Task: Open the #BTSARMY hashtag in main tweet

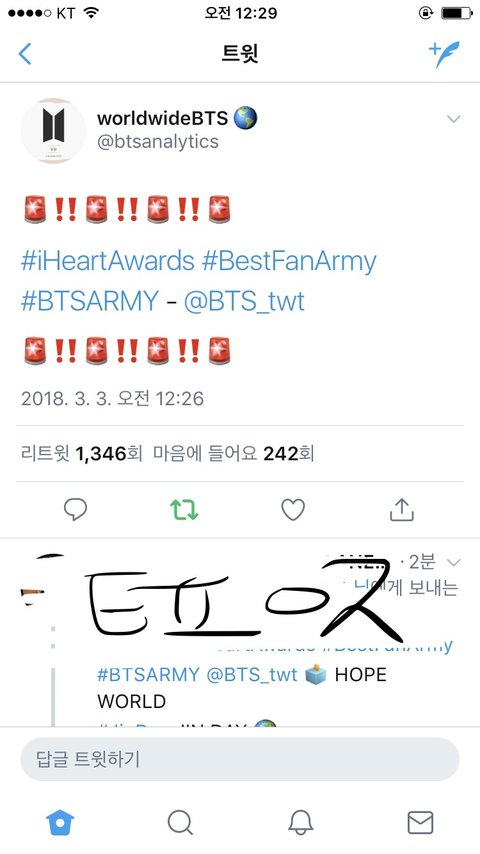Action: (x=90, y=301)
